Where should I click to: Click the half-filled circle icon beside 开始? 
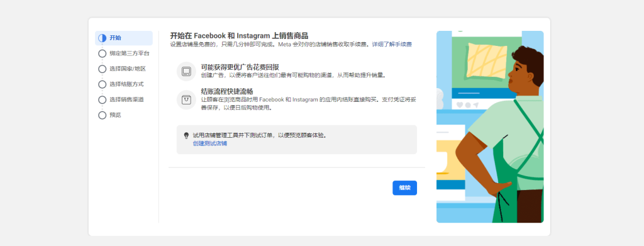[103, 38]
